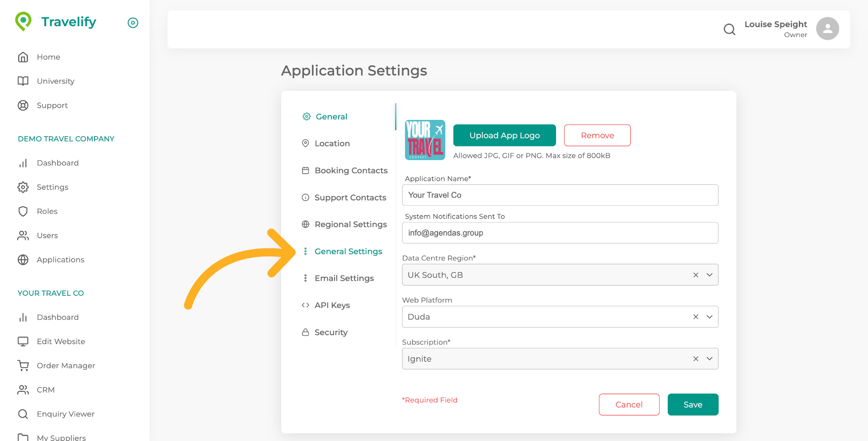The image size is (868, 441).
Task: Open the Security settings tab
Action: click(x=331, y=332)
